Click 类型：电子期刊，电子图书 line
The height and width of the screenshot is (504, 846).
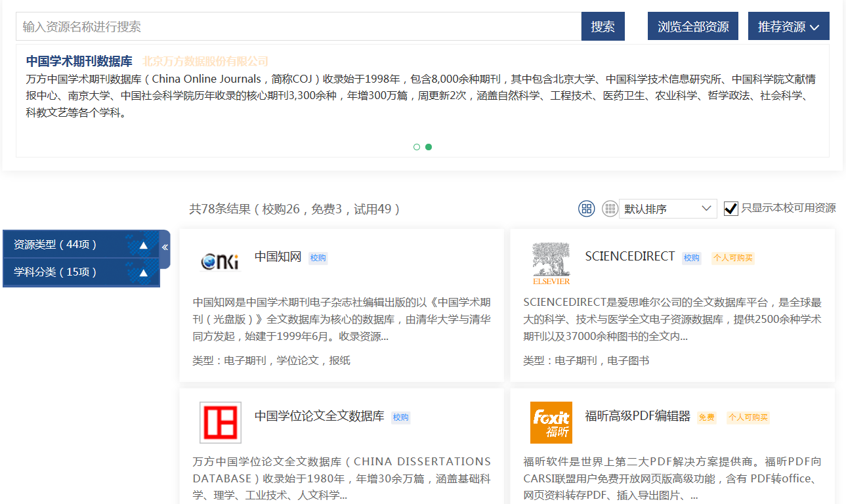tap(586, 360)
